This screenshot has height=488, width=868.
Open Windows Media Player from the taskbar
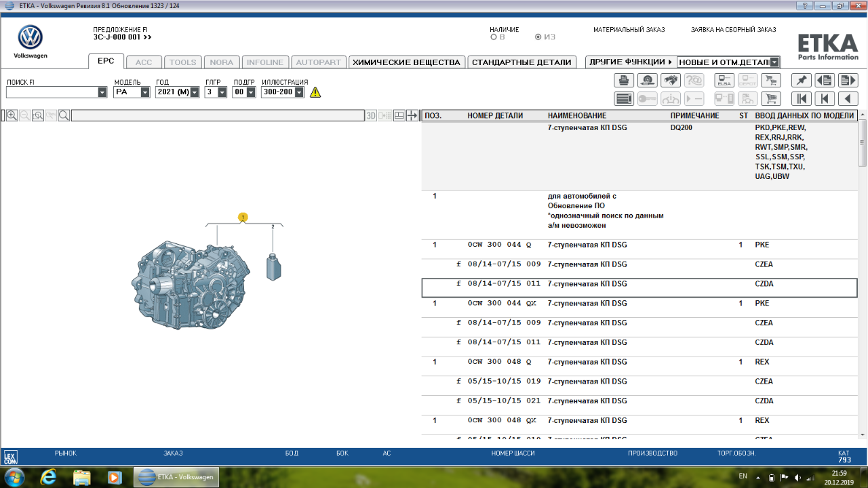coord(115,477)
